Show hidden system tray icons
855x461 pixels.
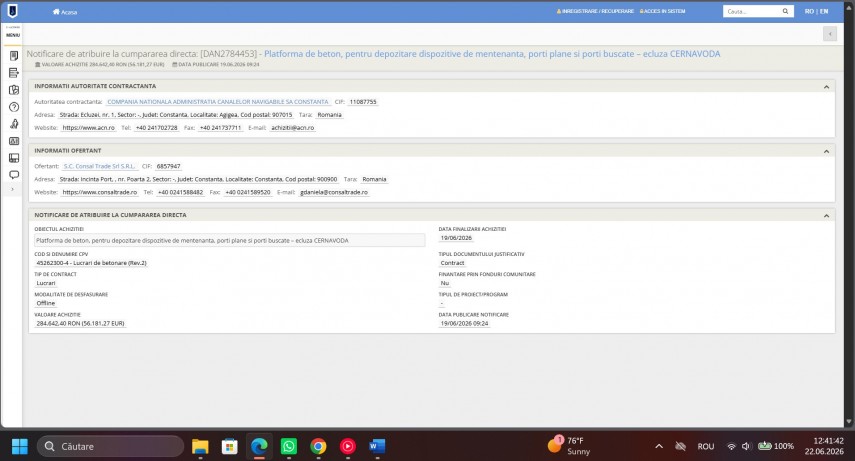tap(659, 446)
